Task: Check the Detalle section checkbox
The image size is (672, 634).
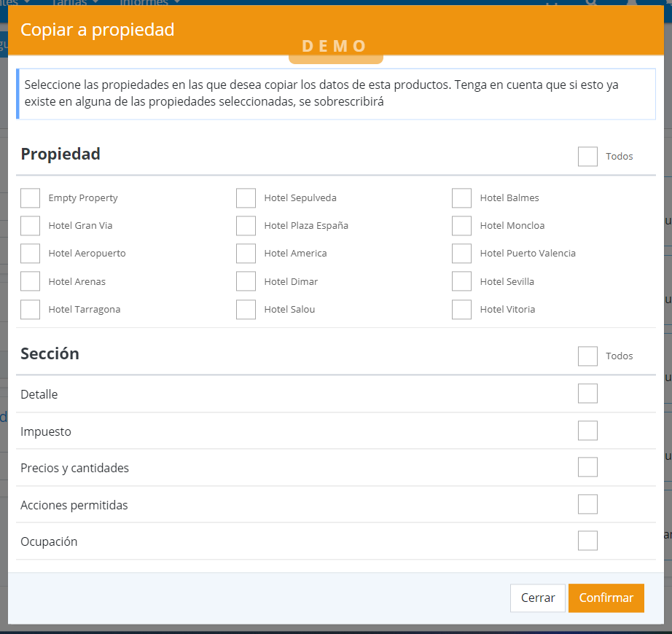Action: click(588, 394)
